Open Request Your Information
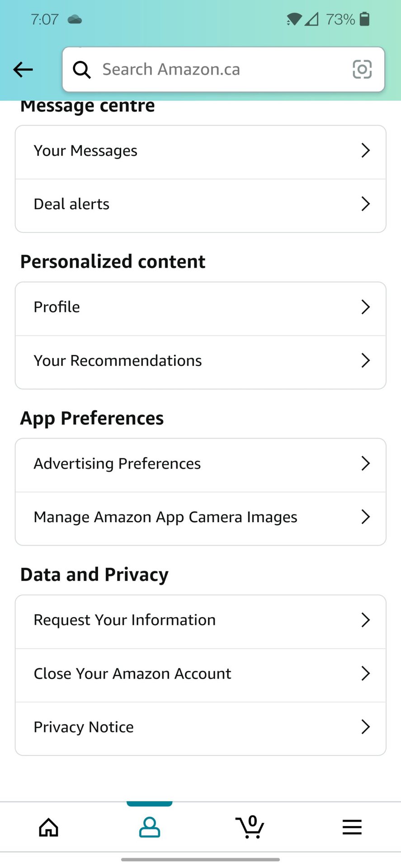The image size is (401, 868). pyautogui.click(x=200, y=620)
